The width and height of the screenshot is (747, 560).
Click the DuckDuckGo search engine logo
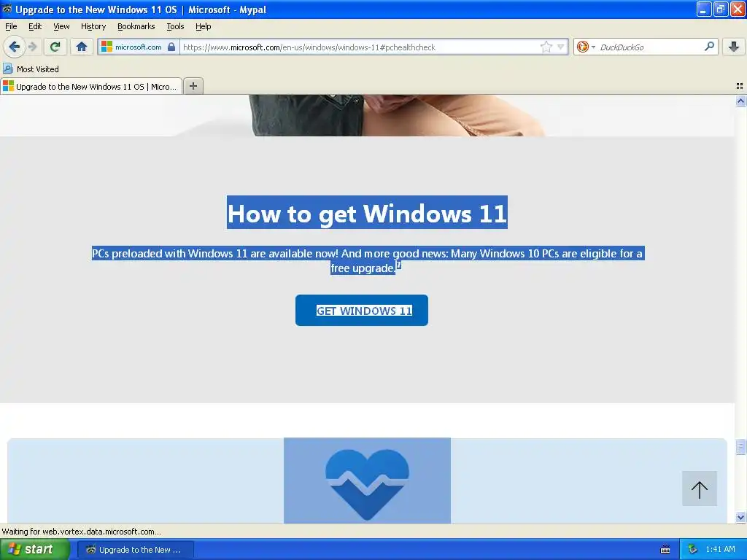pyautogui.click(x=583, y=47)
